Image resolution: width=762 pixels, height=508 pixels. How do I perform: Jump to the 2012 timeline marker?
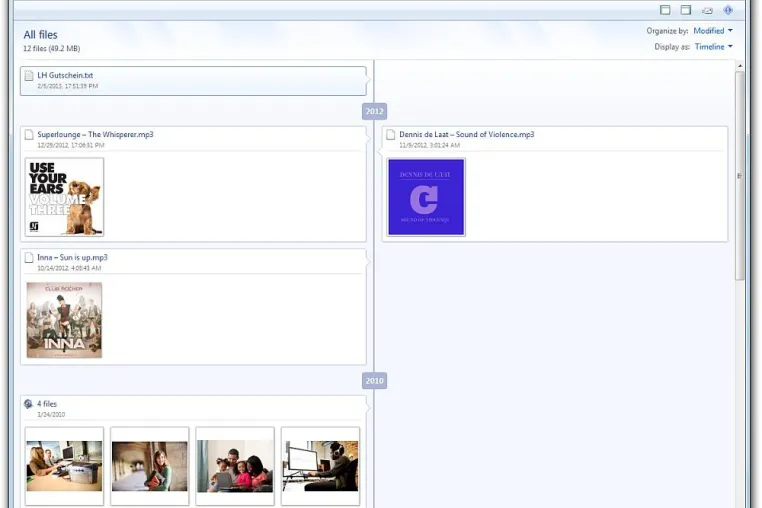[374, 111]
